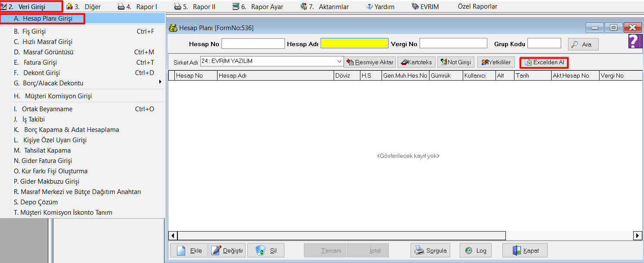Click the Kapat button
Screen dimensions: 644x263
(x=525, y=250)
